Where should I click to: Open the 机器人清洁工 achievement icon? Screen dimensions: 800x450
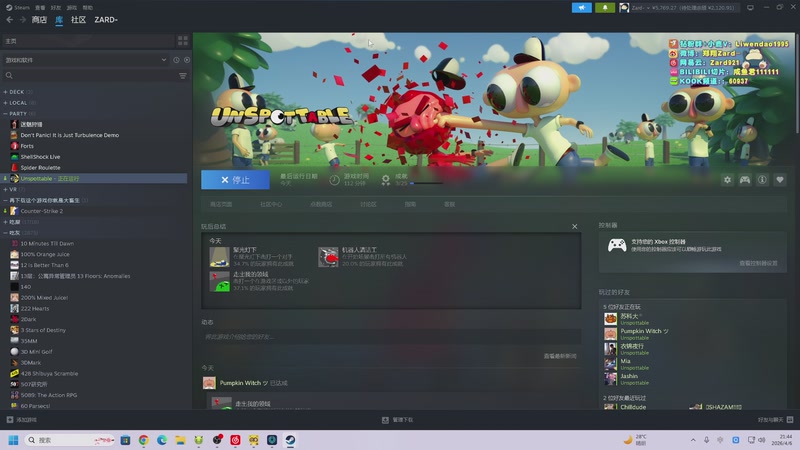(x=328, y=257)
